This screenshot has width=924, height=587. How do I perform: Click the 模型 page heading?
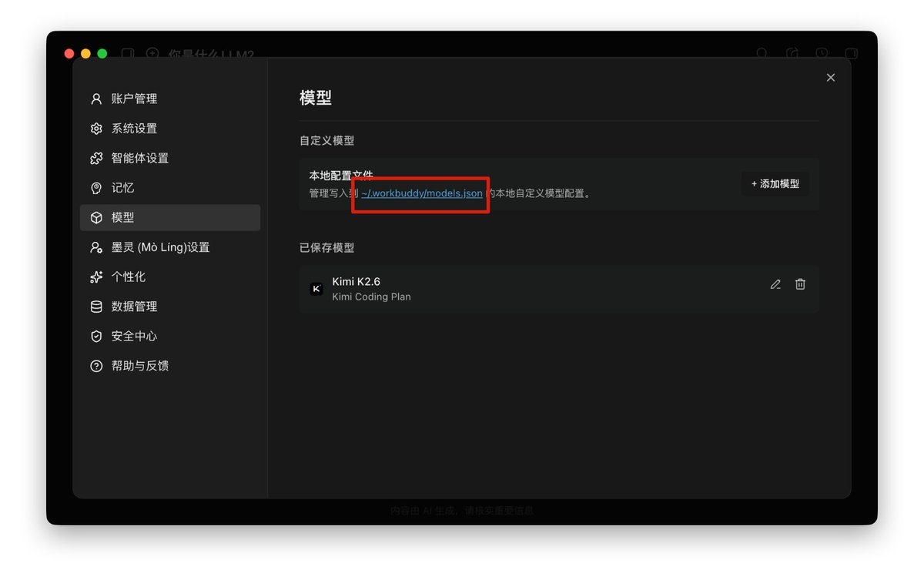pos(316,98)
